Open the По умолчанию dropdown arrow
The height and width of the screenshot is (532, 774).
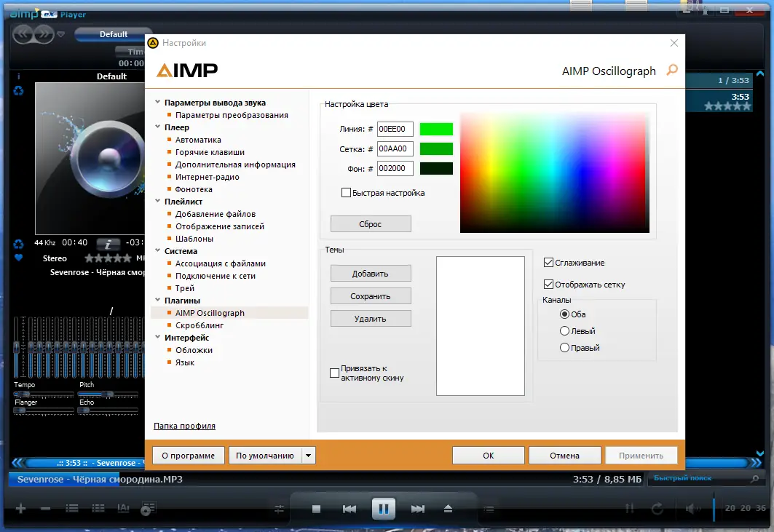point(307,455)
